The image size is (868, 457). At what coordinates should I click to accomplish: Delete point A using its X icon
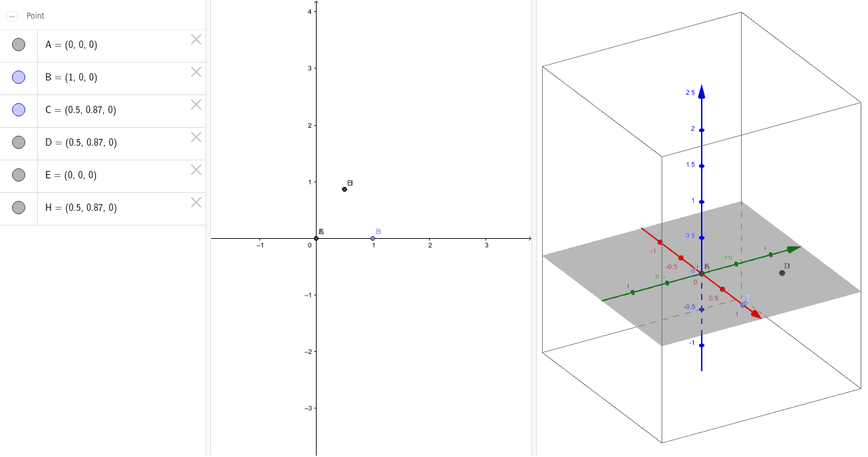[196, 39]
